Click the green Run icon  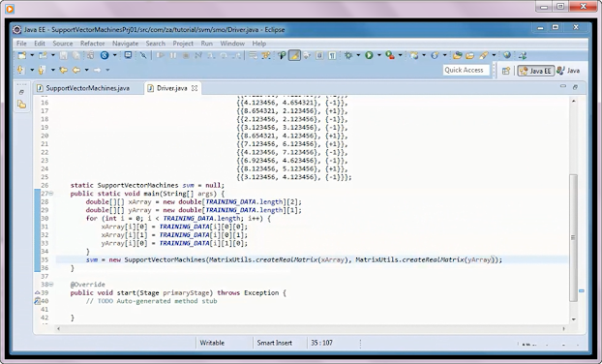click(369, 55)
